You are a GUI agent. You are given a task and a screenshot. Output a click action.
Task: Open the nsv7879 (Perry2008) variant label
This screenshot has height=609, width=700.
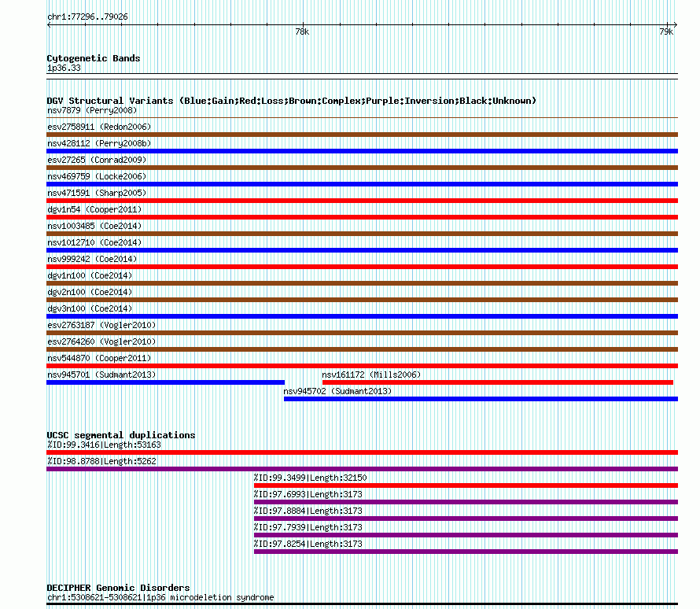[x=92, y=110]
